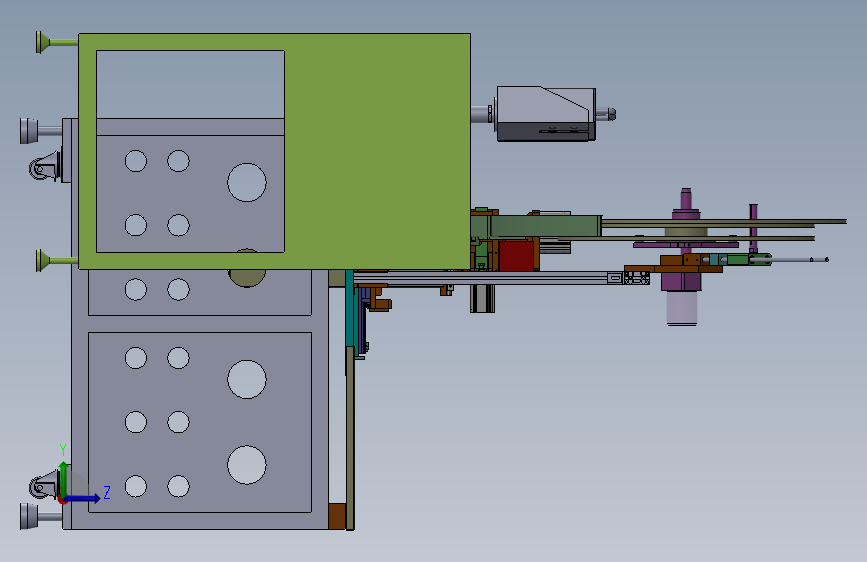The width and height of the screenshot is (867, 562).
Task: Select the flat purple disc under olive rails
Action: click(x=686, y=244)
